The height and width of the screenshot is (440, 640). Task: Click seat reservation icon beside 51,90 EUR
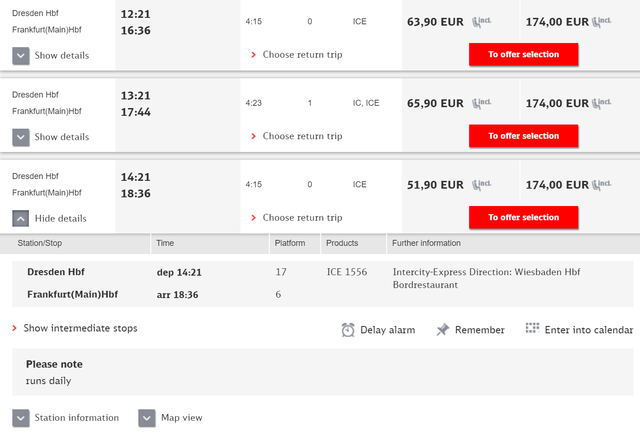pyautogui.click(x=482, y=185)
